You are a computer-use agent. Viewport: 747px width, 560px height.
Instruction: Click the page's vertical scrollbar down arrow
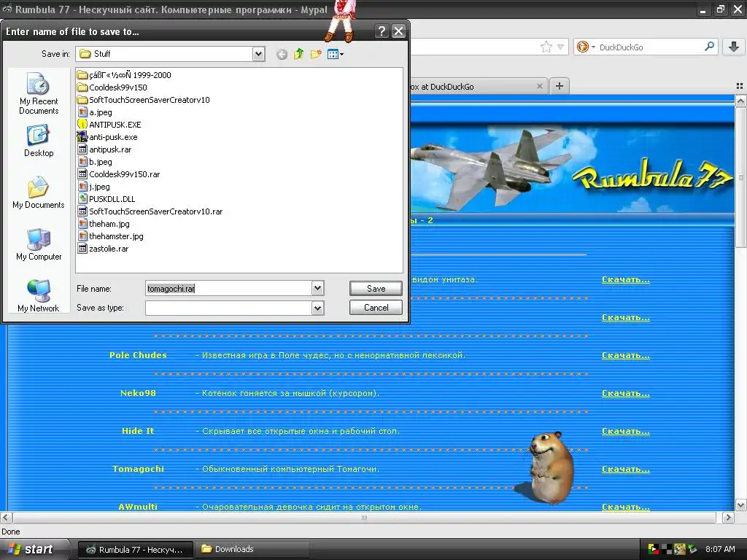tap(741, 505)
